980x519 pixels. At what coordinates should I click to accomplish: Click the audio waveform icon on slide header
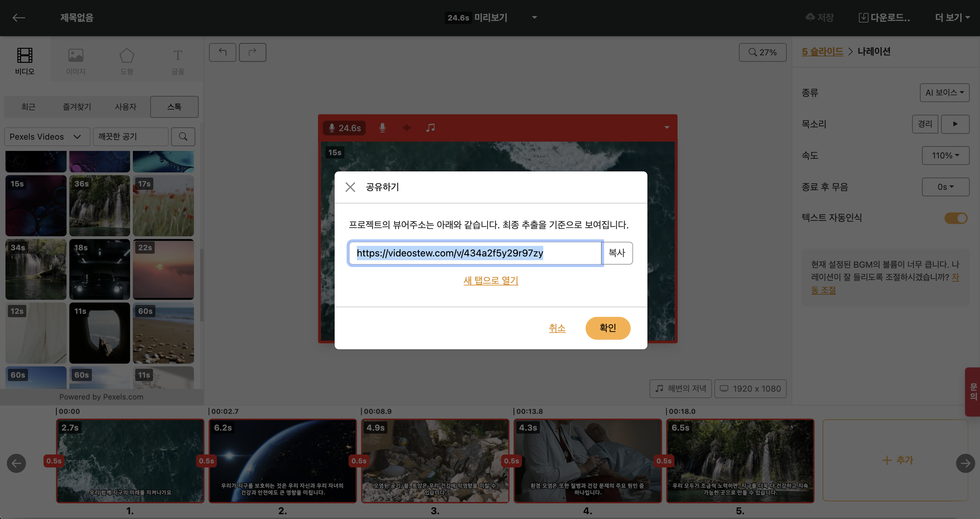pyautogui.click(x=406, y=128)
